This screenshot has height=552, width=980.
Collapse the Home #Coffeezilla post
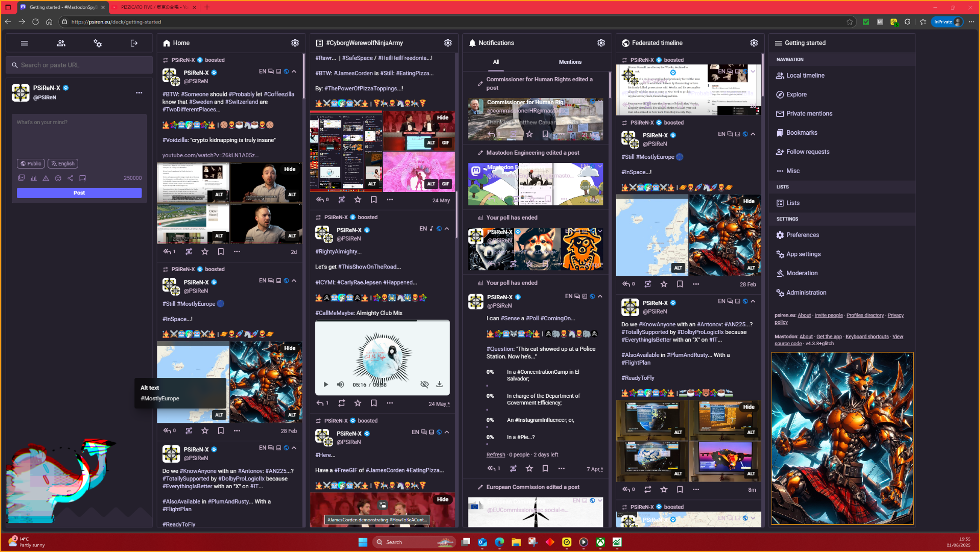(294, 71)
